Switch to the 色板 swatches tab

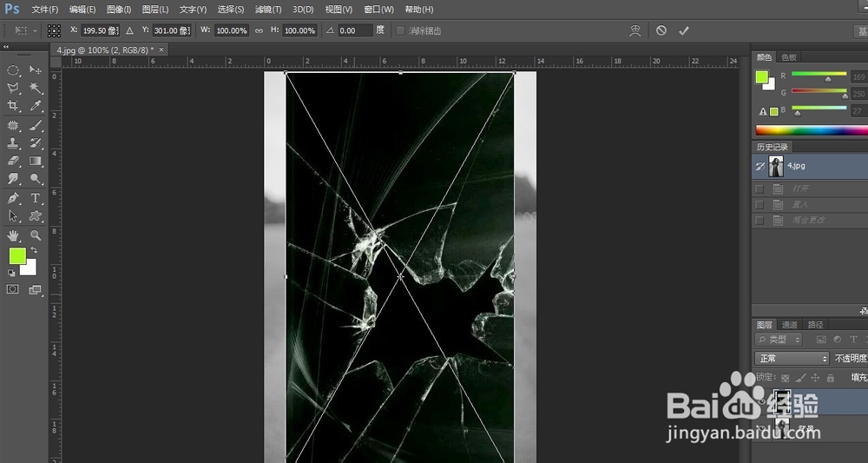click(x=789, y=57)
